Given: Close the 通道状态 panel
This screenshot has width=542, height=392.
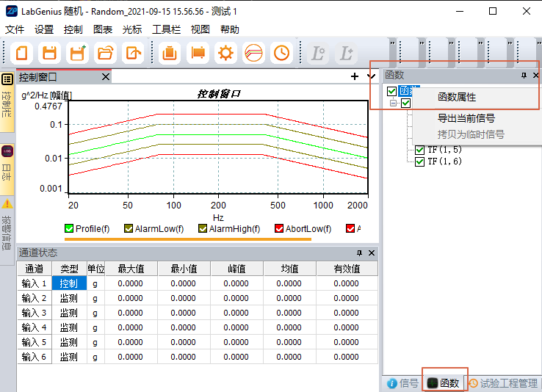Looking at the screenshot, I should tap(372, 253).
